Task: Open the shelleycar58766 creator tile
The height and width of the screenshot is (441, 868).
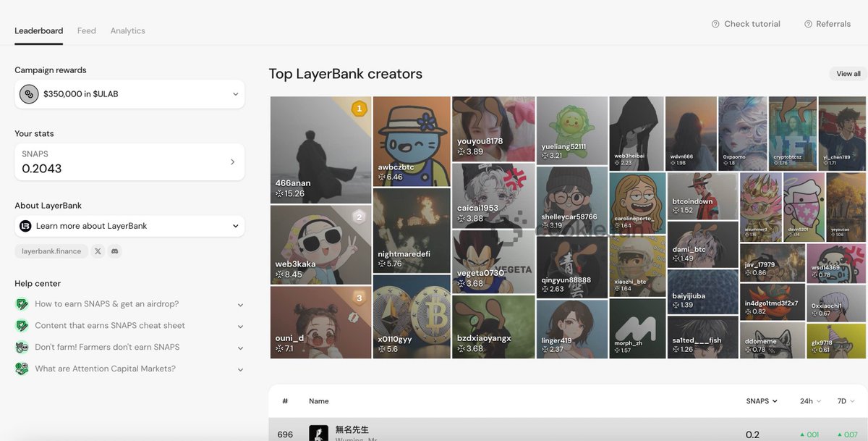Action: click(x=571, y=200)
